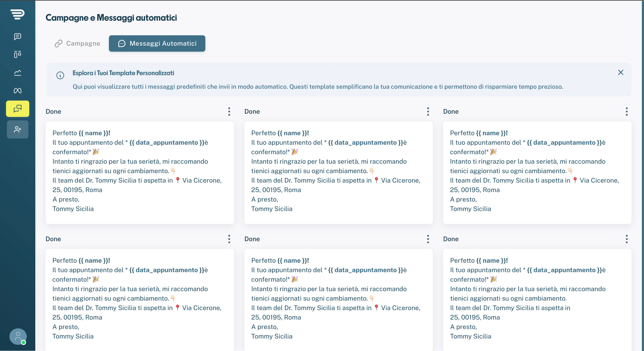Viewport: 644px width, 351px height.
Task: Open the three-dot menu of the top-right Done card
Action: (627, 112)
